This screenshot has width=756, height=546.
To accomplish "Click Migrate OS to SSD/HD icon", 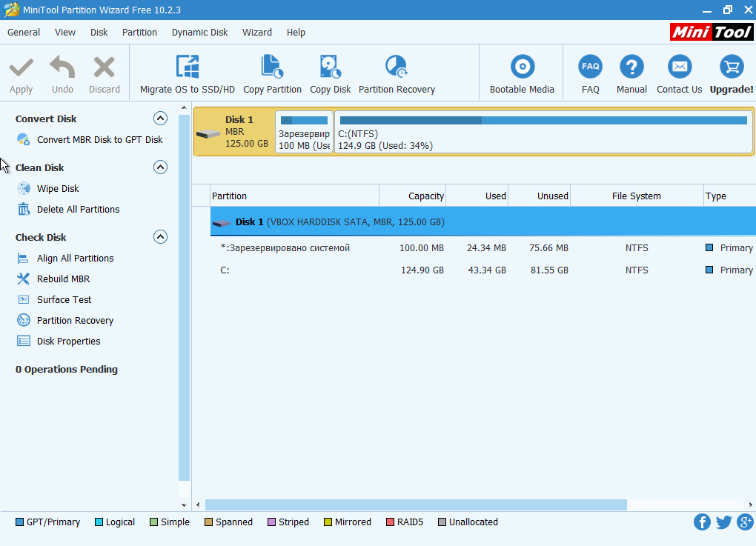I will click(x=187, y=67).
